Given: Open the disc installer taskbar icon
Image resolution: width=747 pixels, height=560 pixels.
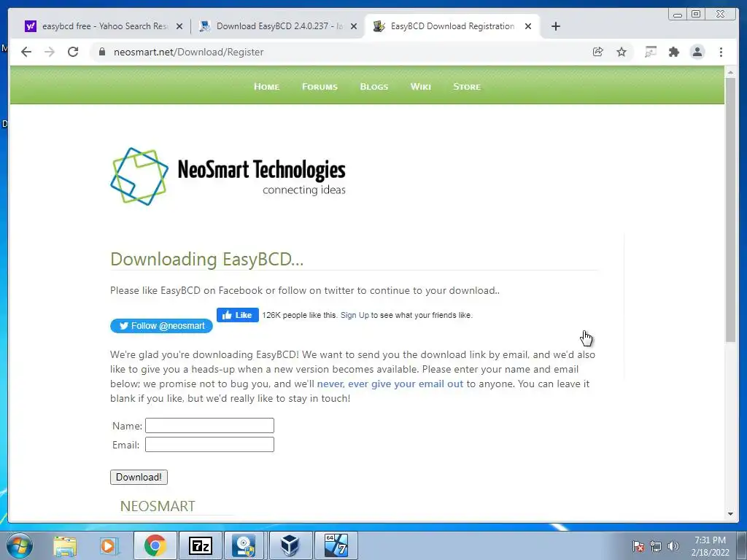Looking at the screenshot, I should (244, 545).
